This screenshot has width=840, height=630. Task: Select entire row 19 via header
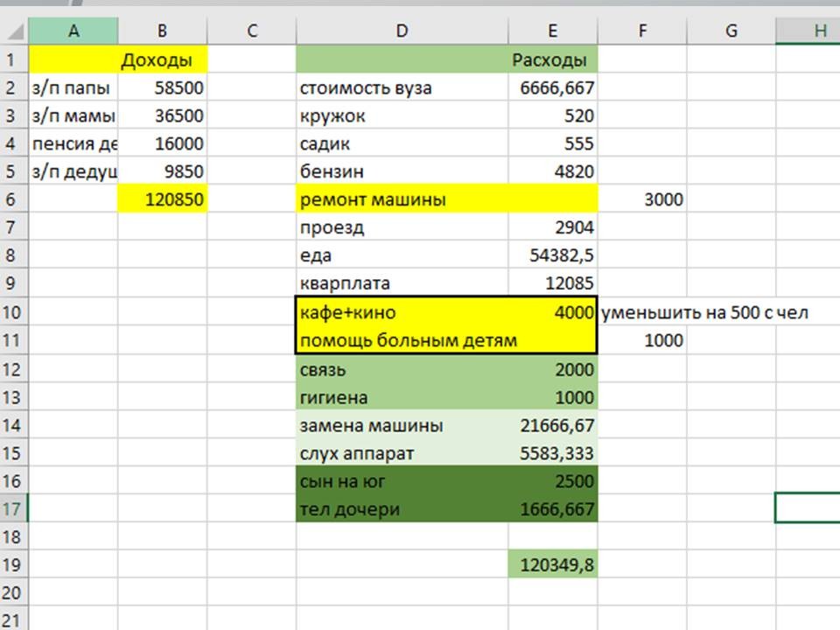point(12,564)
